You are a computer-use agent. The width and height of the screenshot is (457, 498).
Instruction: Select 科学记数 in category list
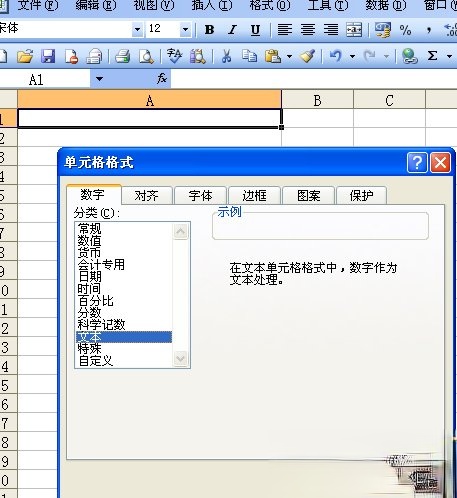click(x=101, y=325)
